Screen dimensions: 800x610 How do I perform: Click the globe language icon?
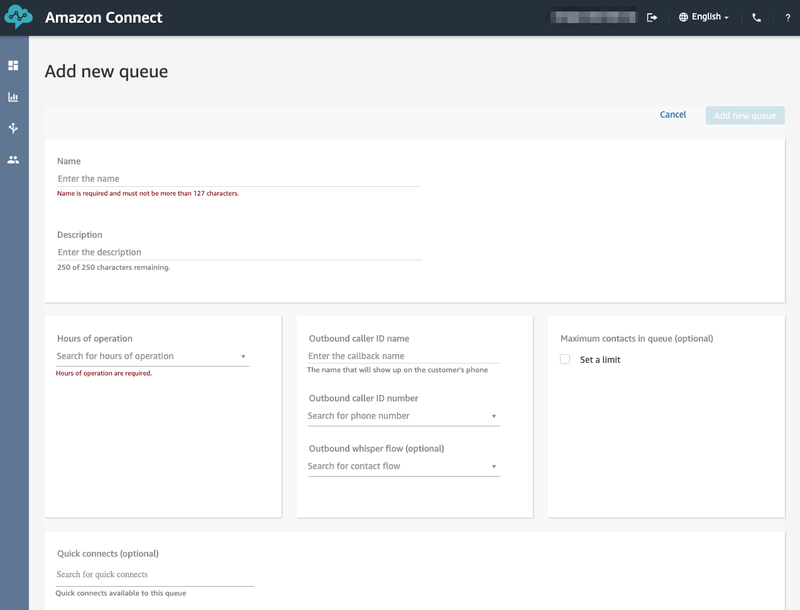point(683,17)
